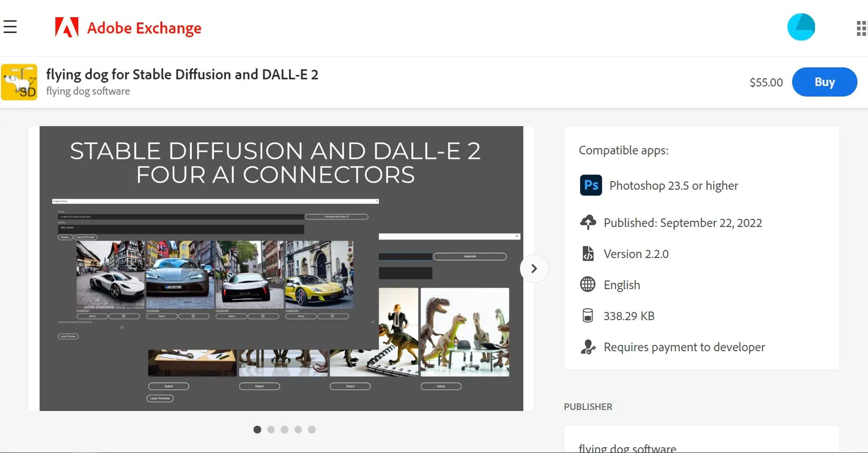Click the globe language icon
The height and width of the screenshot is (453, 868).
coord(587,284)
